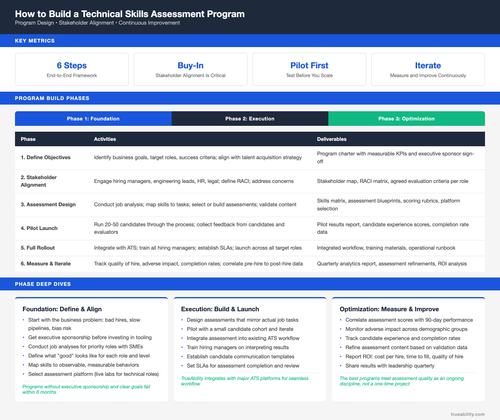The height and width of the screenshot is (420, 500).
Task: Click 'Monitor adverse impact across demographic groups'
Action: [406, 329]
